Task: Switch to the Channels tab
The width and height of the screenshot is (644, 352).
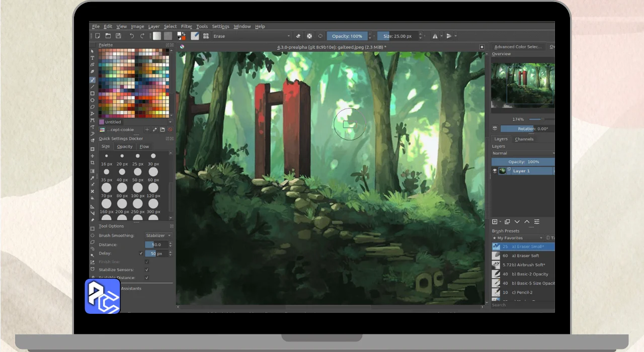Action: pos(524,139)
